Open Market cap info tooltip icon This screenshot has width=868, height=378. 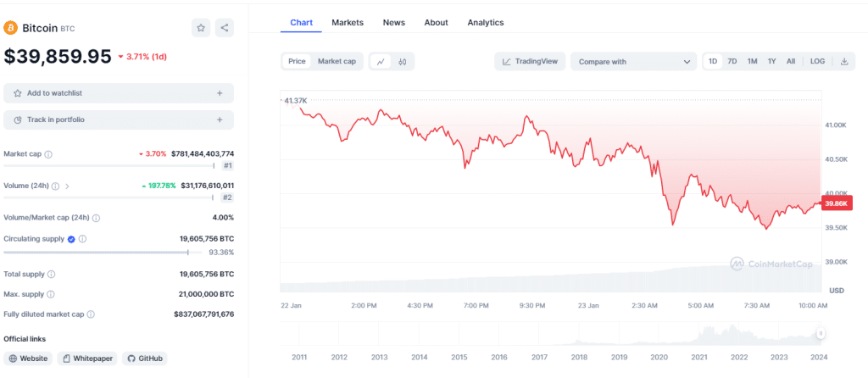pos(48,154)
